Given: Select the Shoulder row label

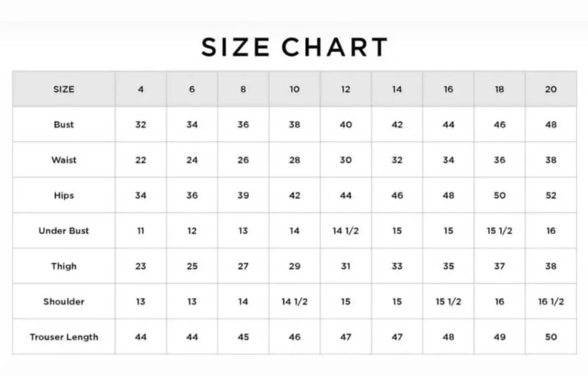Looking at the screenshot, I should pyautogui.click(x=64, y=301).
